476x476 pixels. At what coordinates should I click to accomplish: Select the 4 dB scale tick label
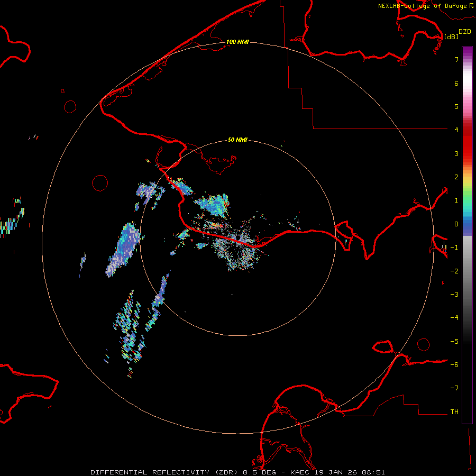(x=456, y=130)
